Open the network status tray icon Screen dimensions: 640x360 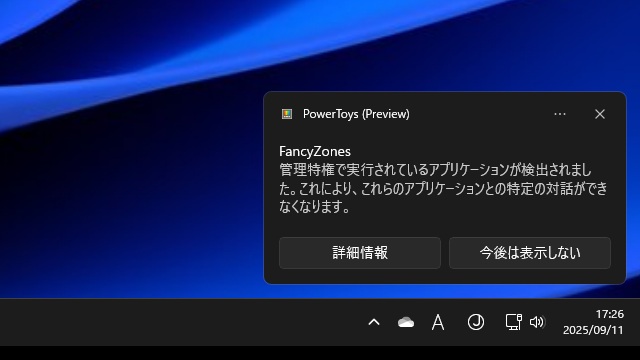pyautogui.click(x=513, y=322)
